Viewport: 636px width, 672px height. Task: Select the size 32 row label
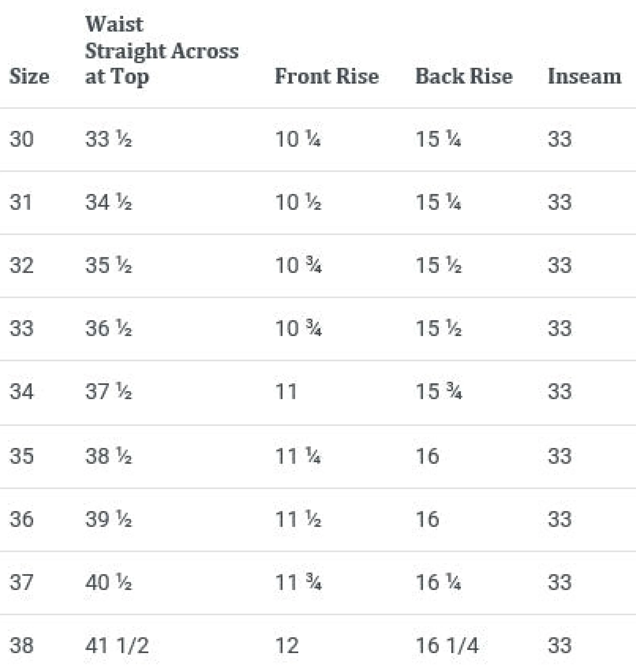click(x=21, y=265)
